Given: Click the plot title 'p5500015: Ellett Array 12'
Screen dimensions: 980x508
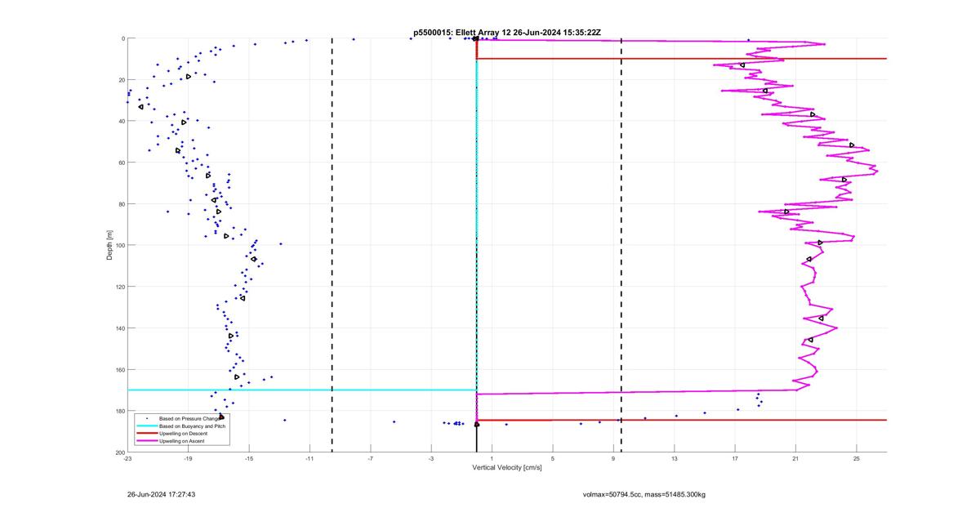Looking at the screenshot, I should click(x=463, y=33).
